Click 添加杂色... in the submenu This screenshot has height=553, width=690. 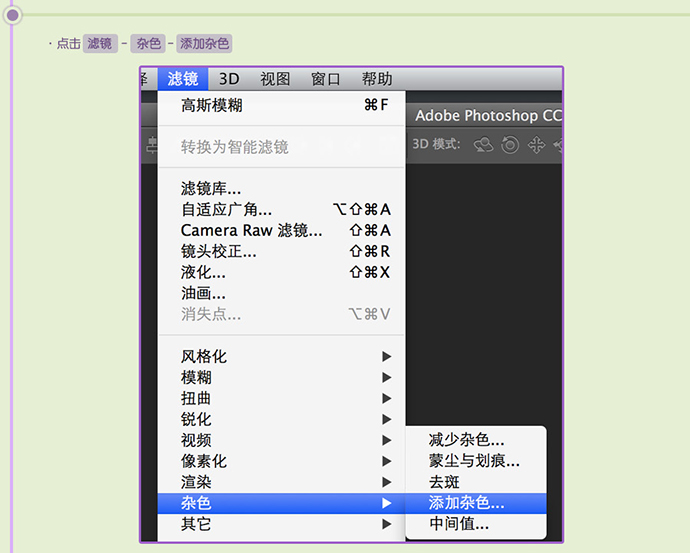pyautogui.click(x=466, y=503)
